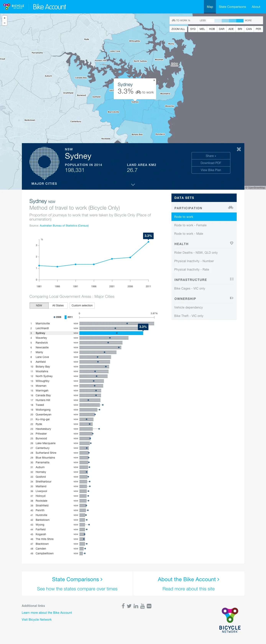Close the Sydney map popup
This screenshot has width=266, height=644.
coord(154,80)
